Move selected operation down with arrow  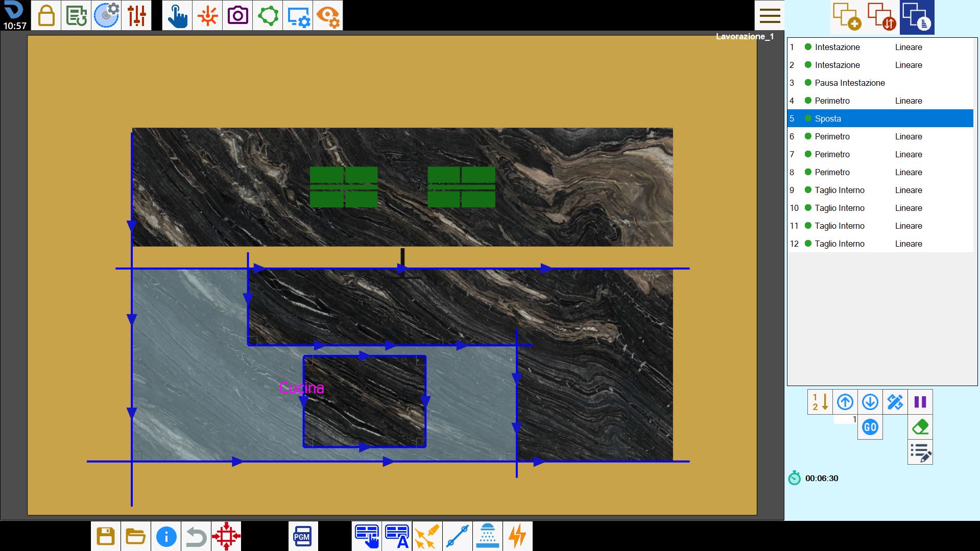pos(870,402)
